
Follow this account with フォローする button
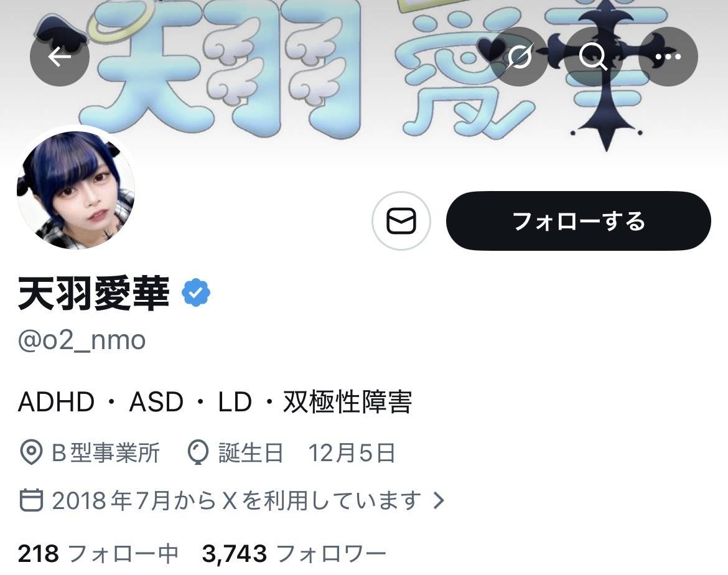pyautogui.click(x=579, y=221)
